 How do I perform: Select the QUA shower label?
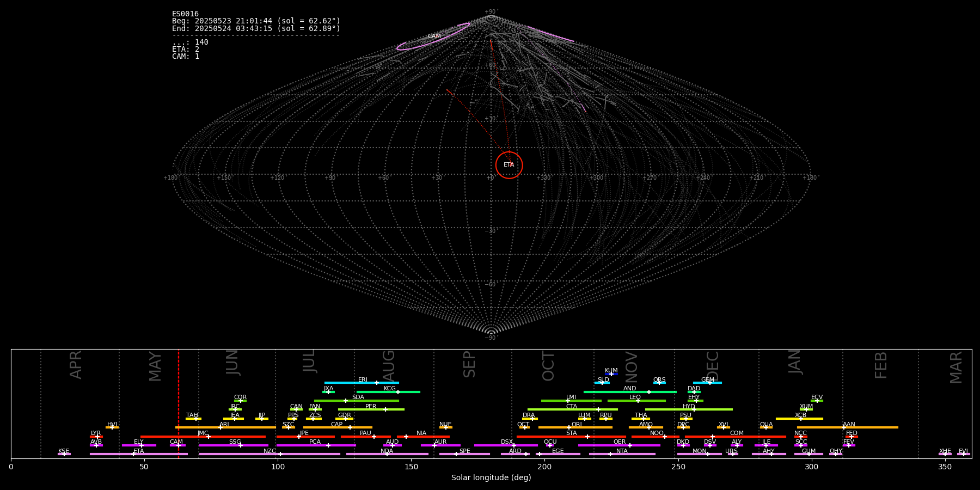[766, 424]
